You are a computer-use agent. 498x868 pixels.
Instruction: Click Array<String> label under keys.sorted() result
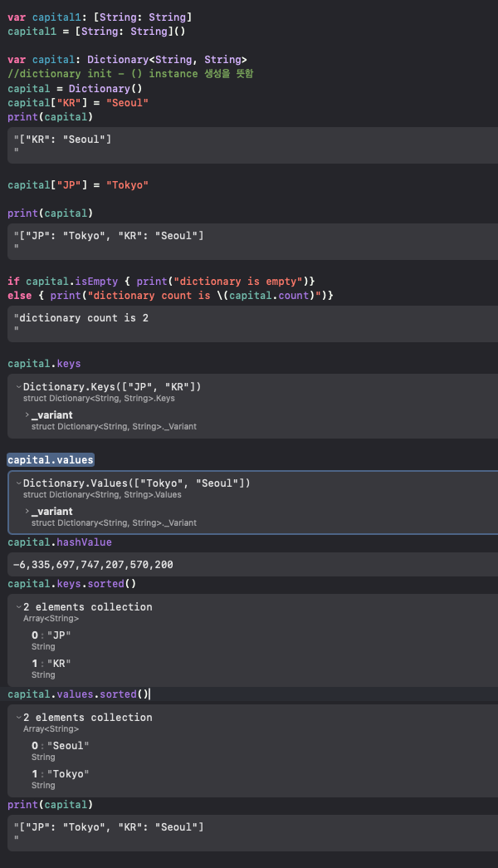[51, 618]
